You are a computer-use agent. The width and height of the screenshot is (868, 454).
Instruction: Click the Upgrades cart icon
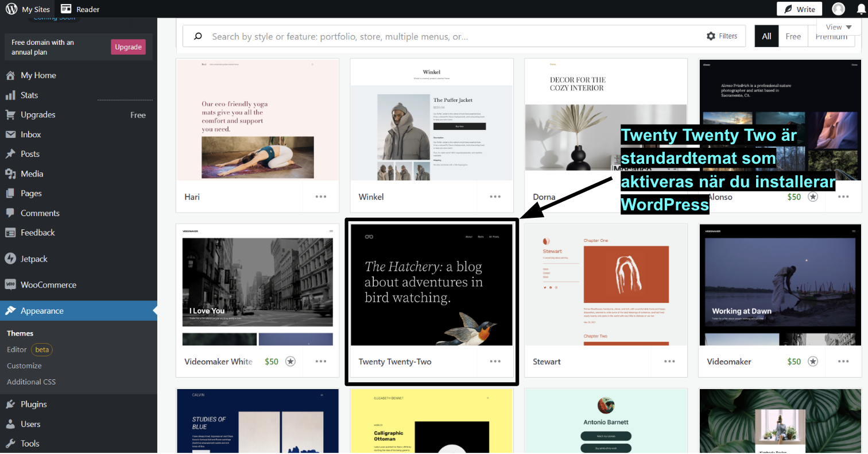(10, 114)
